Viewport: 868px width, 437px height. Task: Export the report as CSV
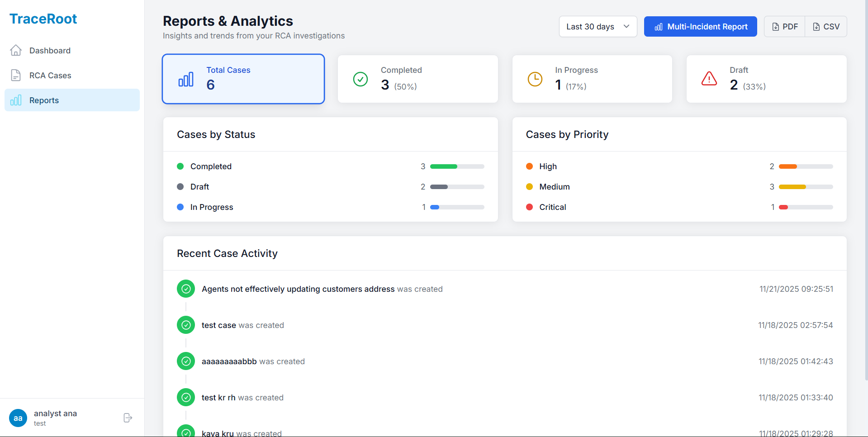[x=826, y=27]
